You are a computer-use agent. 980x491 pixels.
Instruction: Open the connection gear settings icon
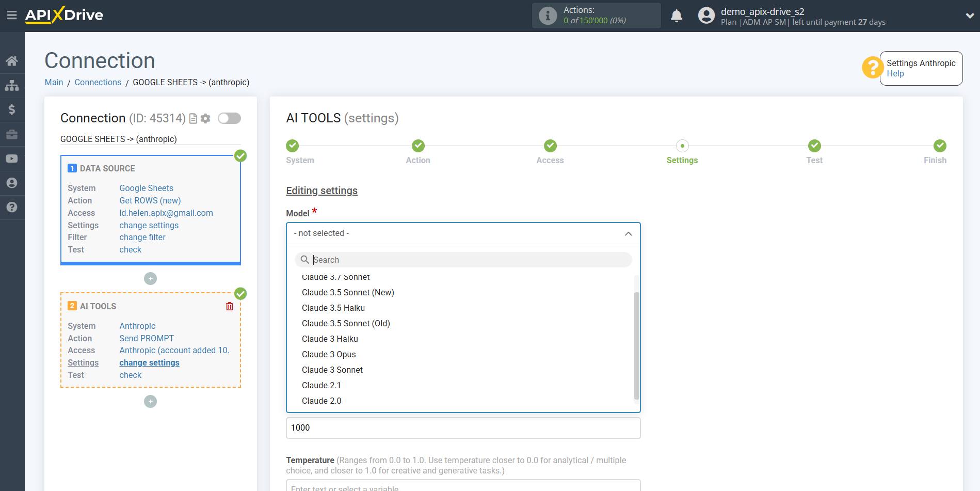(205, 119)
